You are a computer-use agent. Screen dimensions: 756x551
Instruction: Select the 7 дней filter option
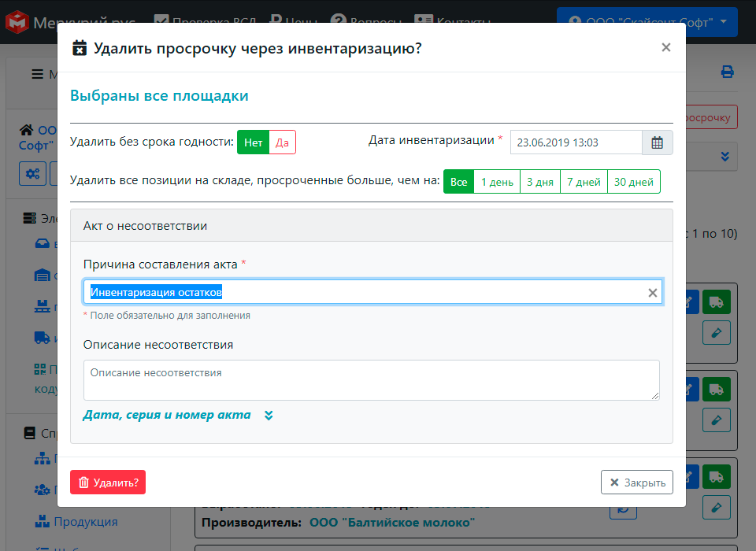coord(586,181)
